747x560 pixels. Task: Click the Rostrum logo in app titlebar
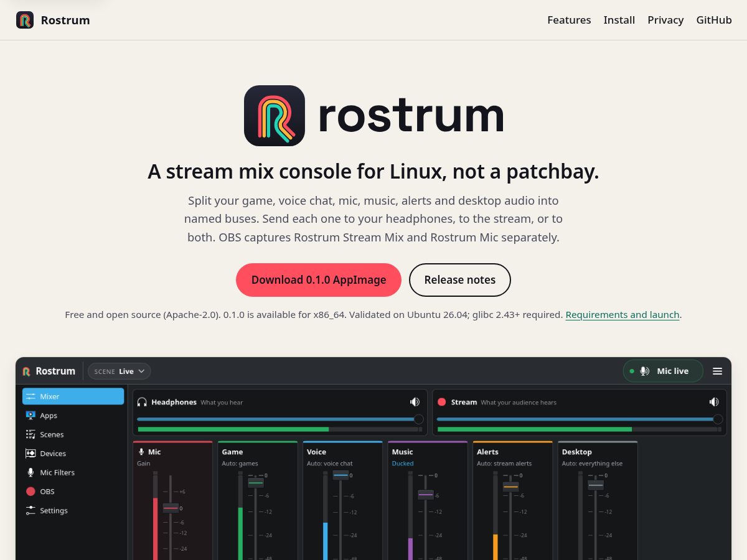[26, 371]
